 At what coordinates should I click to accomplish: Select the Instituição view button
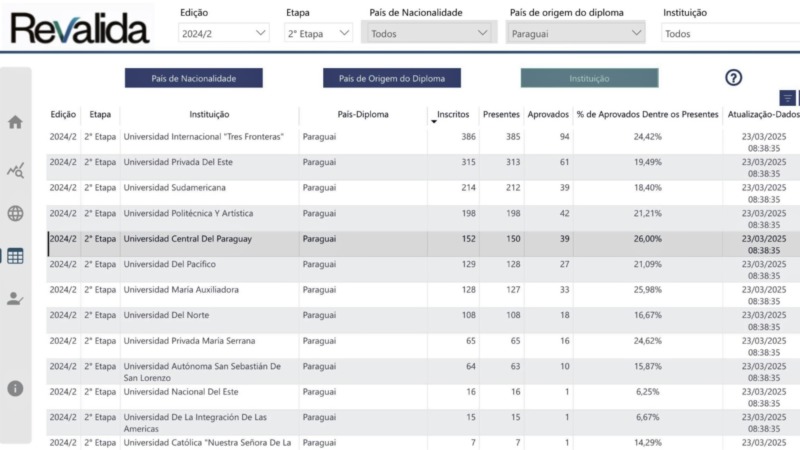[x=589, y=78]
